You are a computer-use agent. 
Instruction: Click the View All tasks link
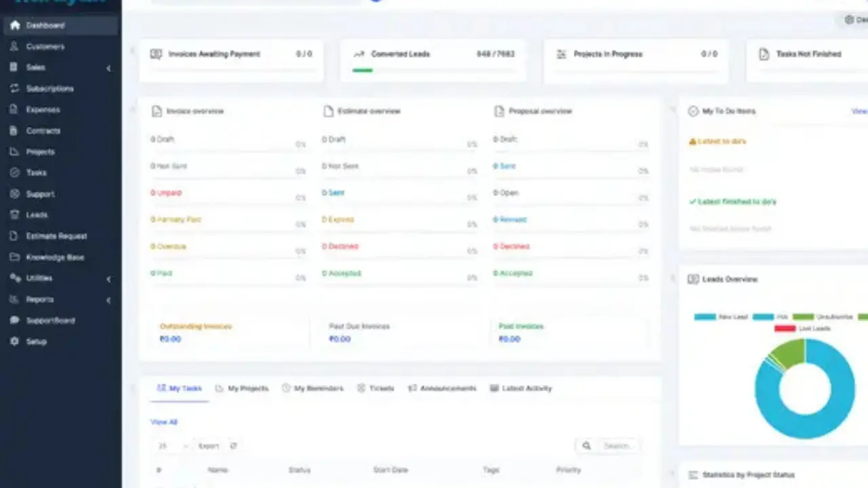coord(163,422)
